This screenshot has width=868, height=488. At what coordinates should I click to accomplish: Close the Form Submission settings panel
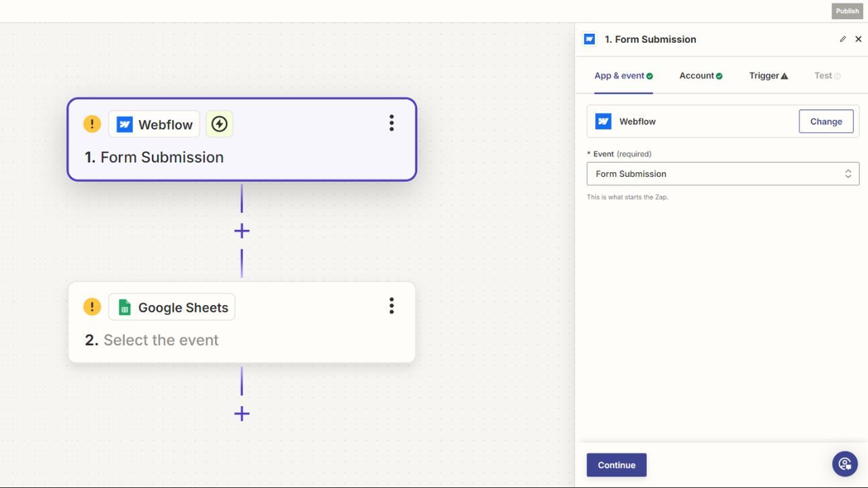pos(859,39)
